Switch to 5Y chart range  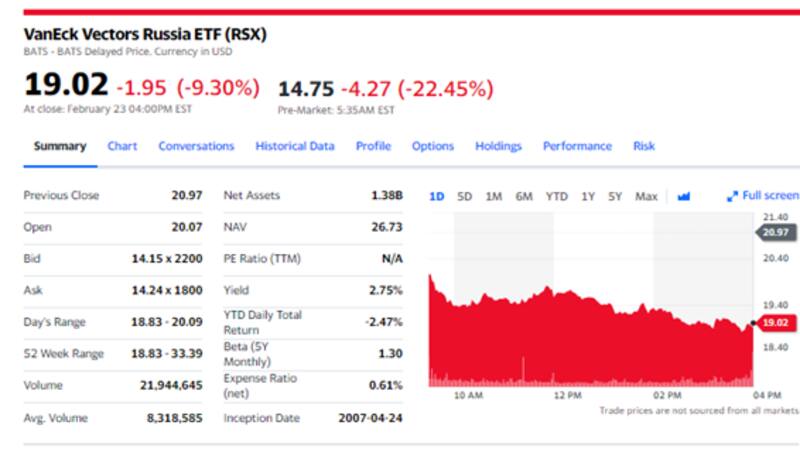tap(615, 196)
